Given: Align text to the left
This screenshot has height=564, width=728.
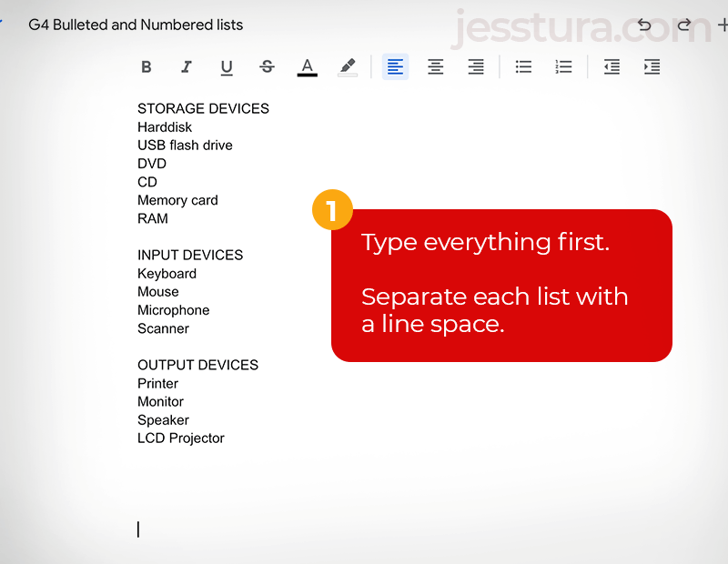Looking at the screenshot, I should tap(395, 66).
